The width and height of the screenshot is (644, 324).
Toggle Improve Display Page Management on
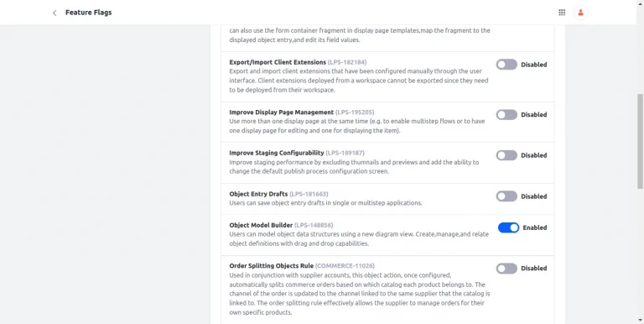pos(506,115)
